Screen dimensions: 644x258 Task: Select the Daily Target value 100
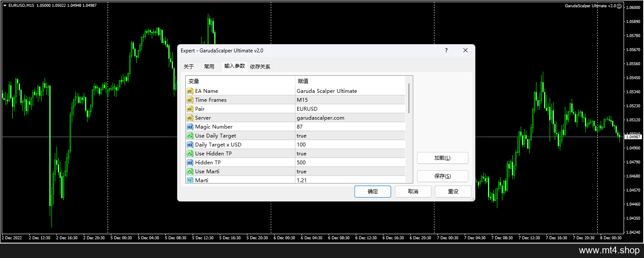coord(350,145)
